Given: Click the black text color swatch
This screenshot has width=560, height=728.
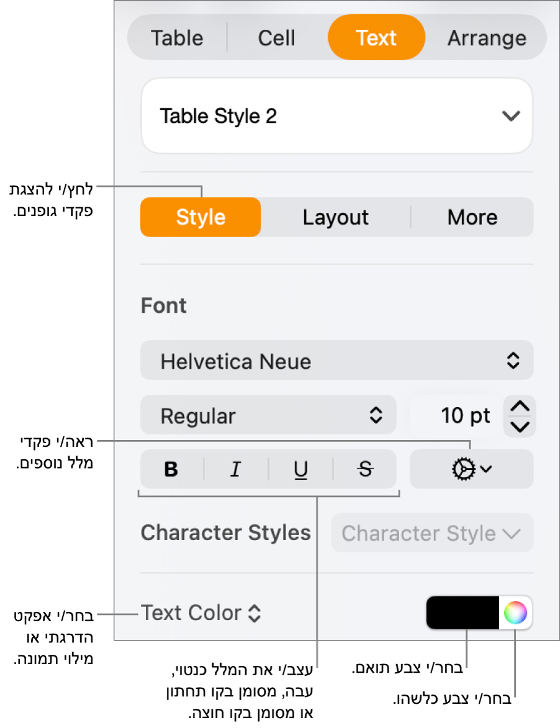Looking at the screenshot, I should [463, 613].
